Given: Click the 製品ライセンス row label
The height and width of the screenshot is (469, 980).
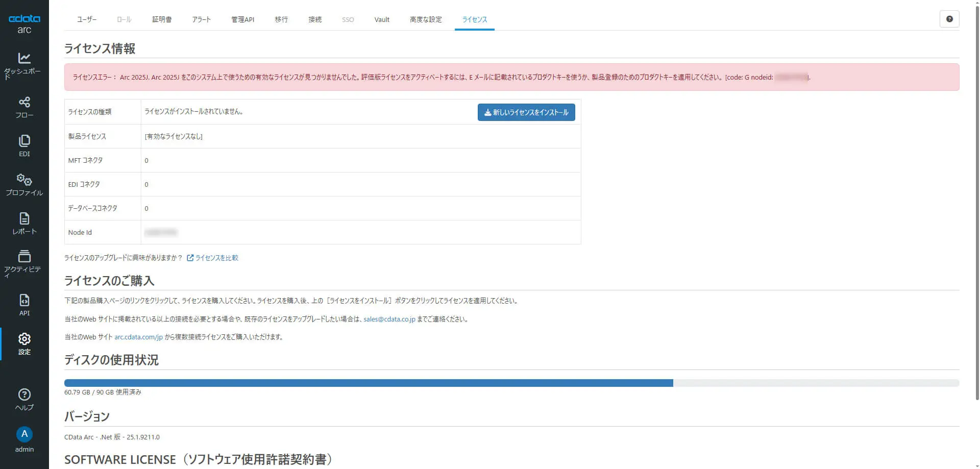Looking at the screenshot, I should tap(87, 136).
